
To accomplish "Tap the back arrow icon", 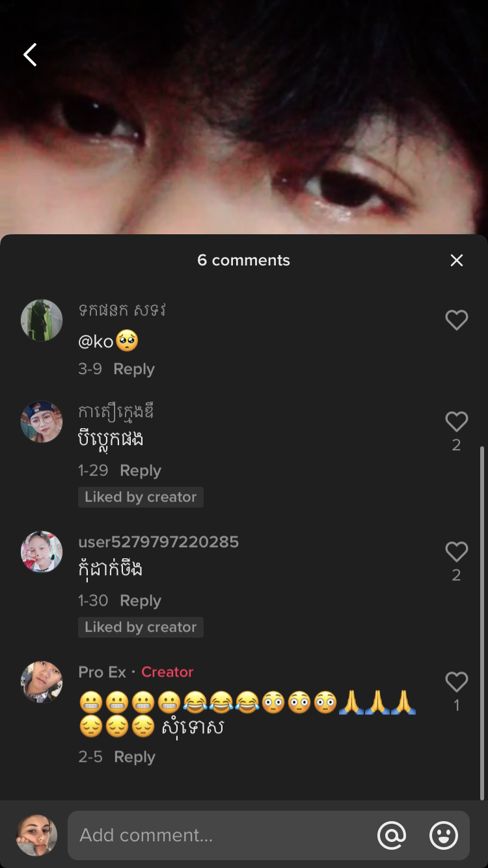I will coord(30,55).
